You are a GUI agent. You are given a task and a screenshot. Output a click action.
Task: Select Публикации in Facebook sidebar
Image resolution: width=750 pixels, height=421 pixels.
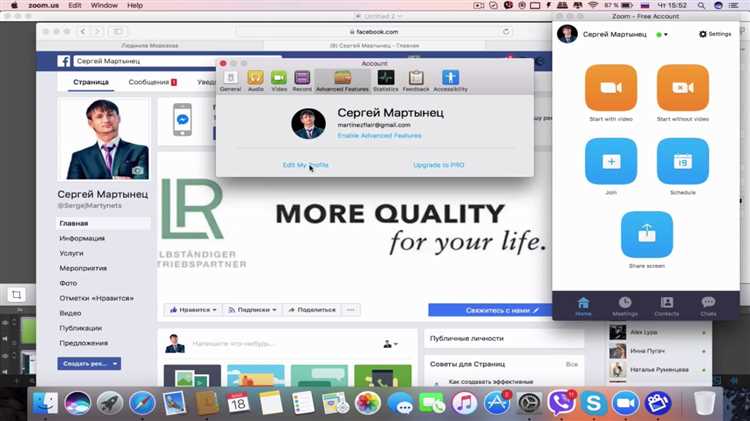(x=80, y=328)
